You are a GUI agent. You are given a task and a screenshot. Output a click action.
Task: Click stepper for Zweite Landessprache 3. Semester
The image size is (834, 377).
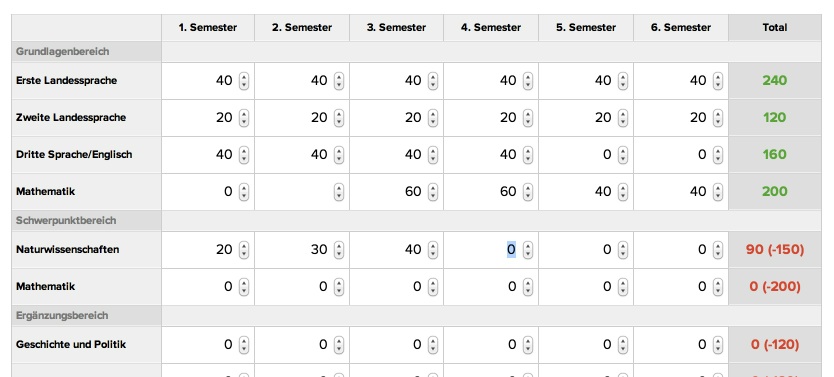click(433, 118)
